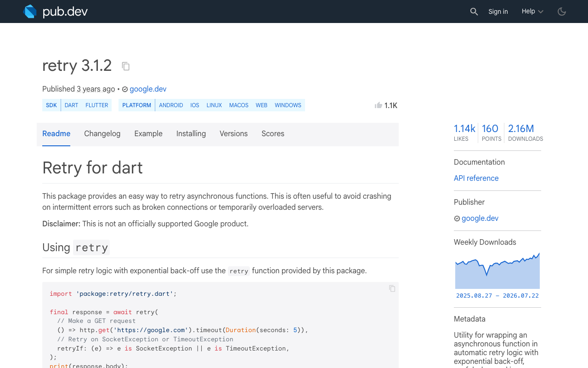Open the 1.14k LIKES score

[x=464, y=132]
